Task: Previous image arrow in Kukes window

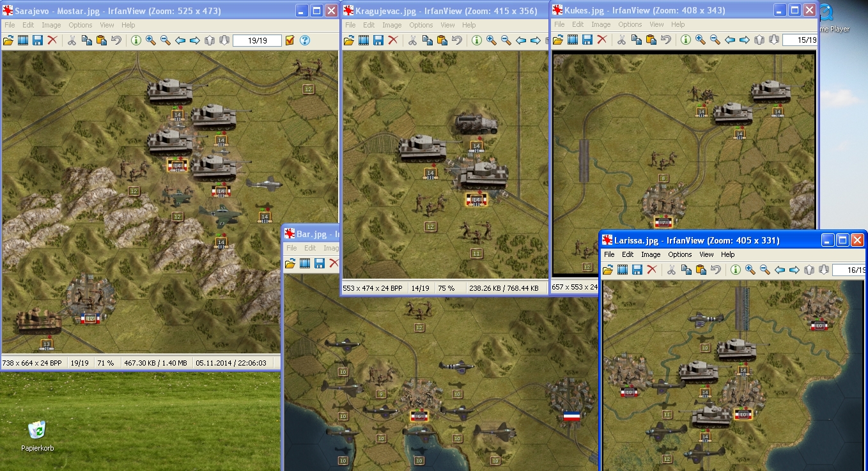Action: (x=730, y=40)
